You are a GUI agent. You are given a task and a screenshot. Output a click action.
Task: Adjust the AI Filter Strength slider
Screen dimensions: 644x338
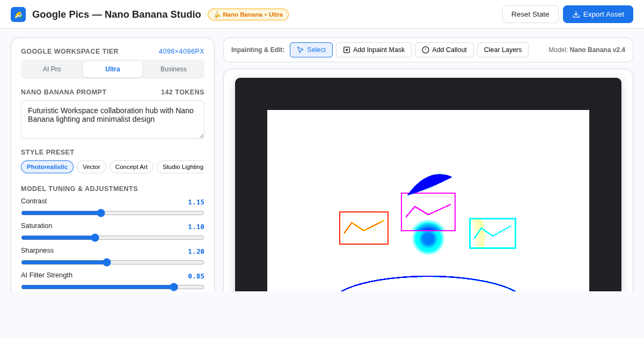[113, 287]
